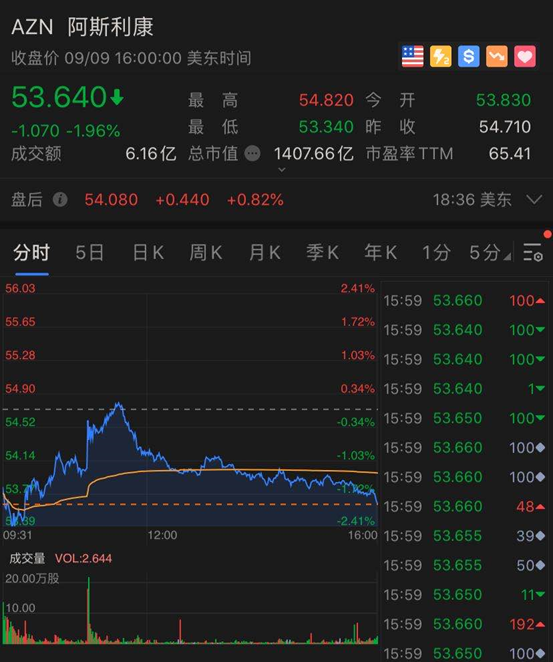Tap the low price 53.340

pos(326,127)
